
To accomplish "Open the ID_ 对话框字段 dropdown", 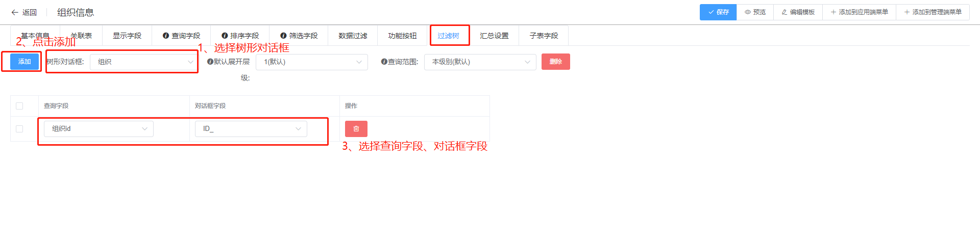I will pos(251,129).
